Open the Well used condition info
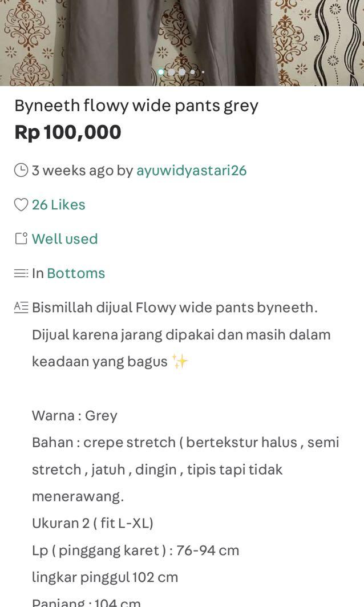Viewport: 364px width, 607px height. coord(64,239)
